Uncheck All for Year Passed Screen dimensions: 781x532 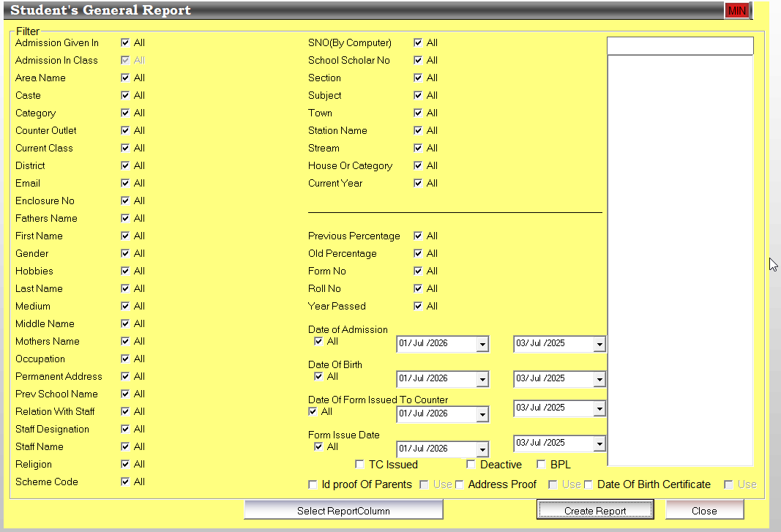[x=418, y=306]
